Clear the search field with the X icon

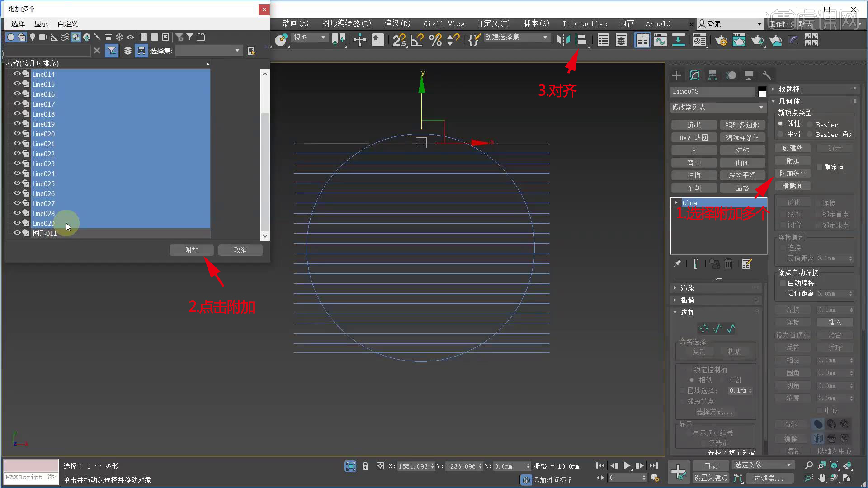pos(97,51)
